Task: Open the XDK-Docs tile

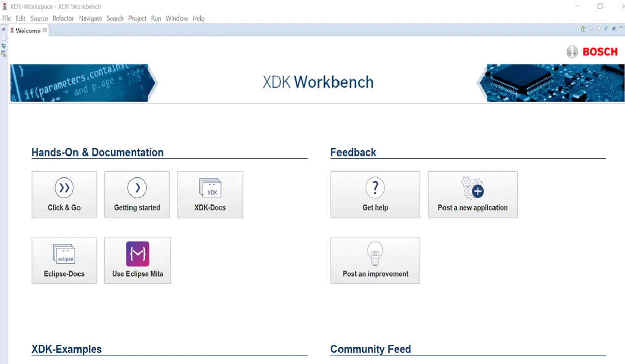Action: [210, 194]
